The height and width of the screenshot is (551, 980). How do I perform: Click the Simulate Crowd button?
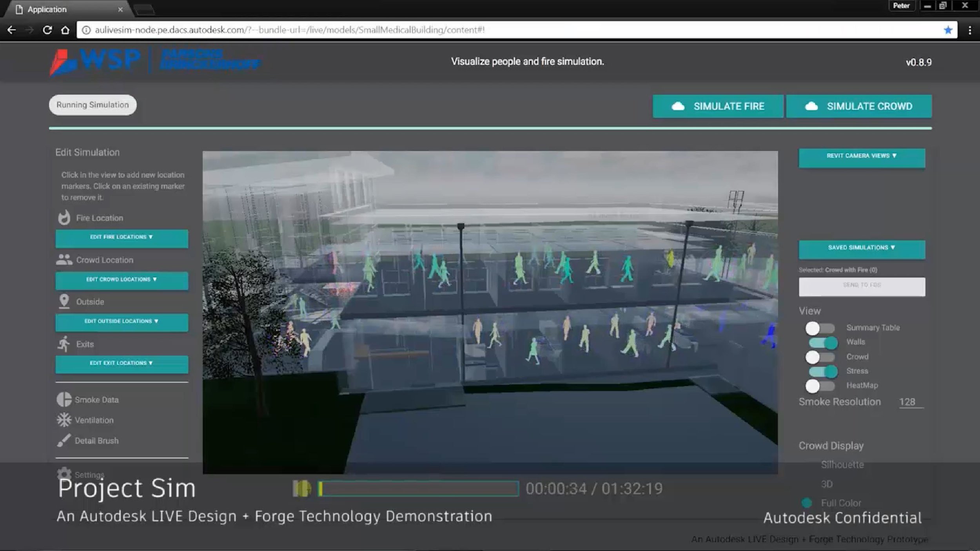click(x=859, y=106)
